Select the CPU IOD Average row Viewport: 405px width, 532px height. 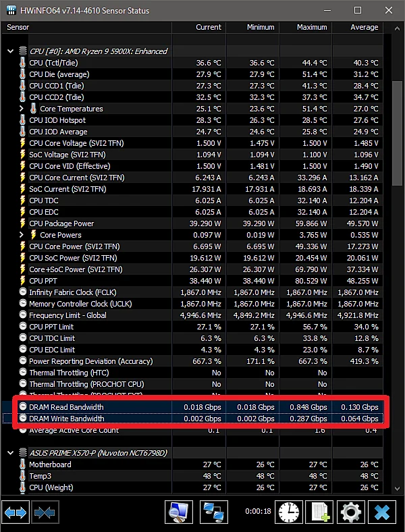[x=192, y=132]
